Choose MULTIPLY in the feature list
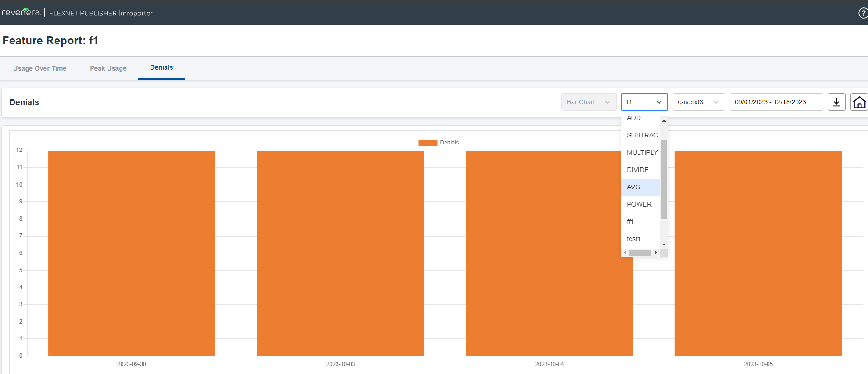This screenshot has height=374, width=868. [x=642, y=152]
